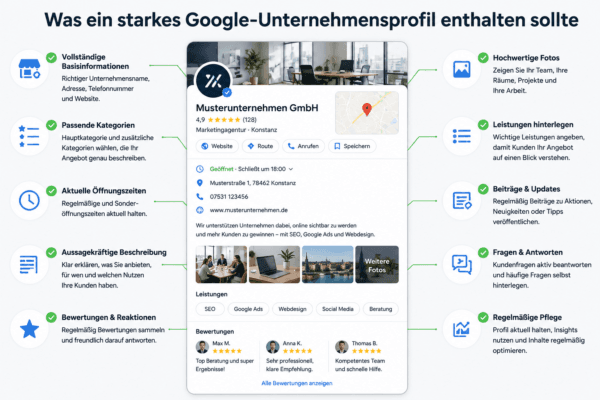Select the Google Ads service chip
This screenshot has height=400, width=600.
(248, 309)
